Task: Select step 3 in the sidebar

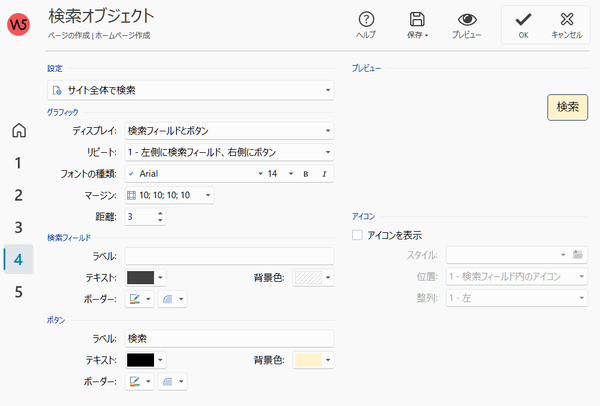Action: pyautogui.click(x=18, y=227)
